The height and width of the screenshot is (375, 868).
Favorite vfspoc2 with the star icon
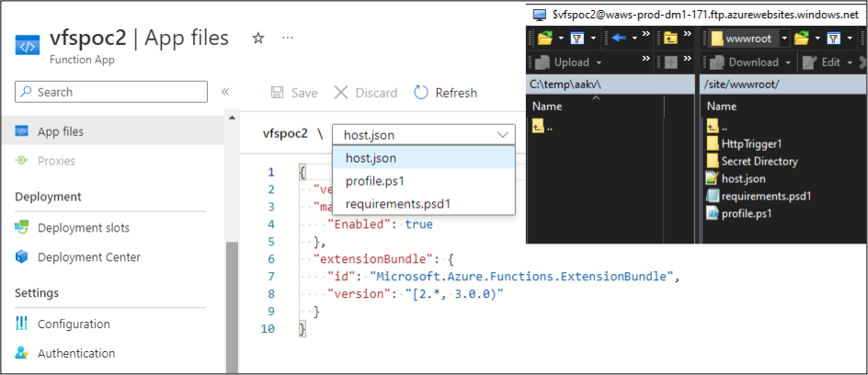click(x=258, y=39)
